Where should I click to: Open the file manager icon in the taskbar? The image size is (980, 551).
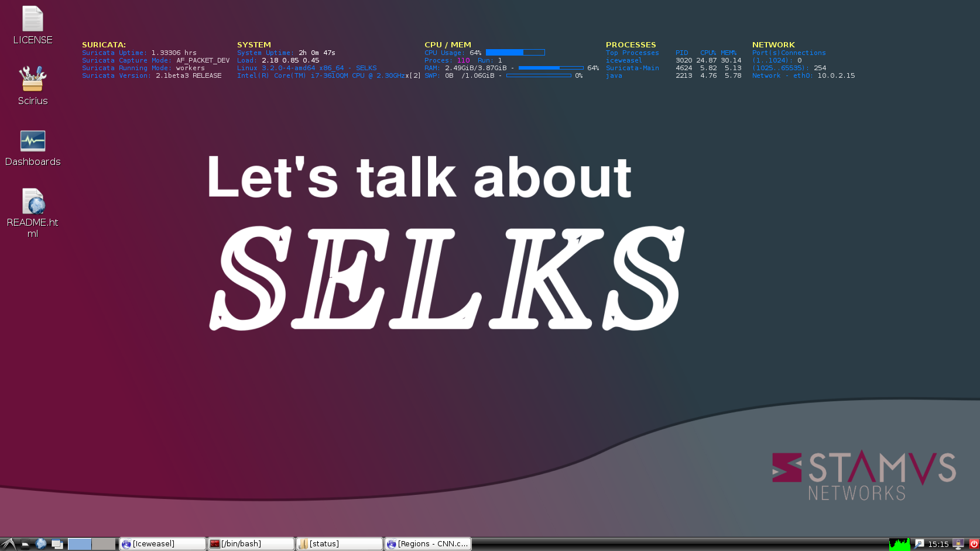click(25, 544)
